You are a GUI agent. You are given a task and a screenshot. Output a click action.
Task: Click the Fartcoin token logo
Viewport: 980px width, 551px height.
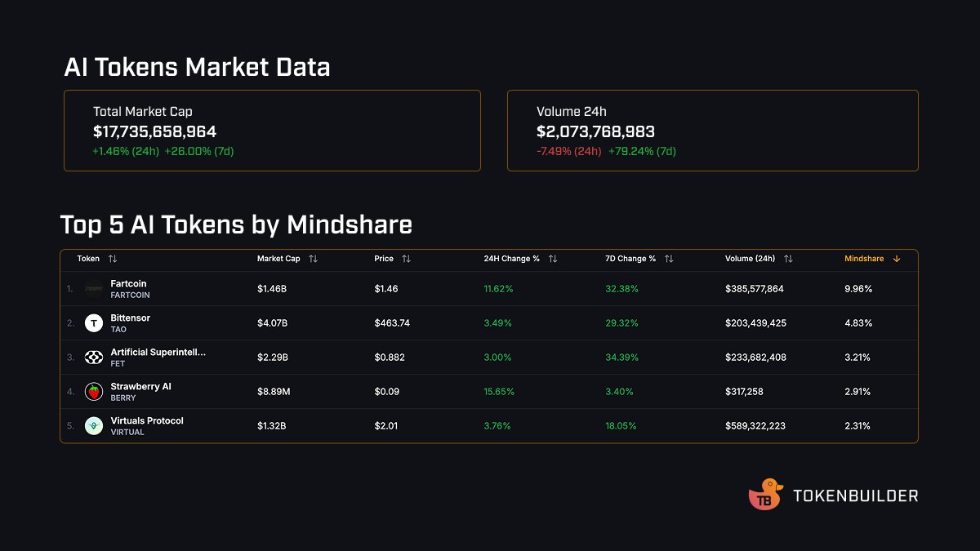[94, 289]
